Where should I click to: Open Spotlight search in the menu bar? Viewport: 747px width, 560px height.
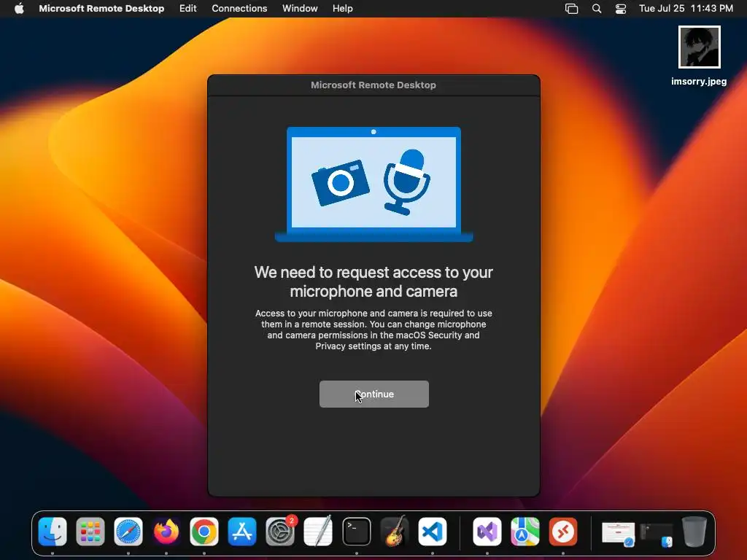coord(597,8)
